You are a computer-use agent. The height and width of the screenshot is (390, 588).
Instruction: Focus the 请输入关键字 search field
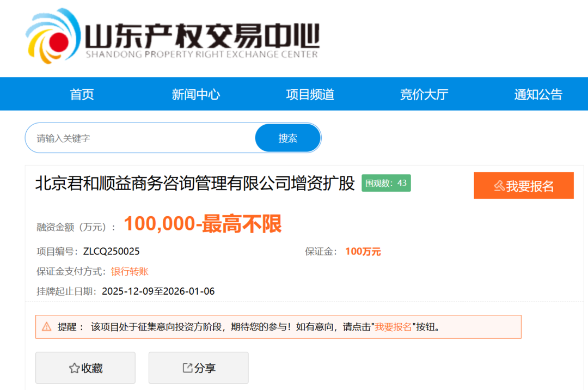point(142,138)
